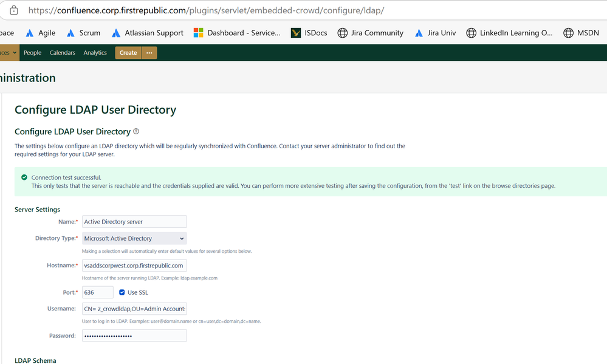607x364 pixels.
Task: Open the Scrum bookmark
Action: click(83, 33)
